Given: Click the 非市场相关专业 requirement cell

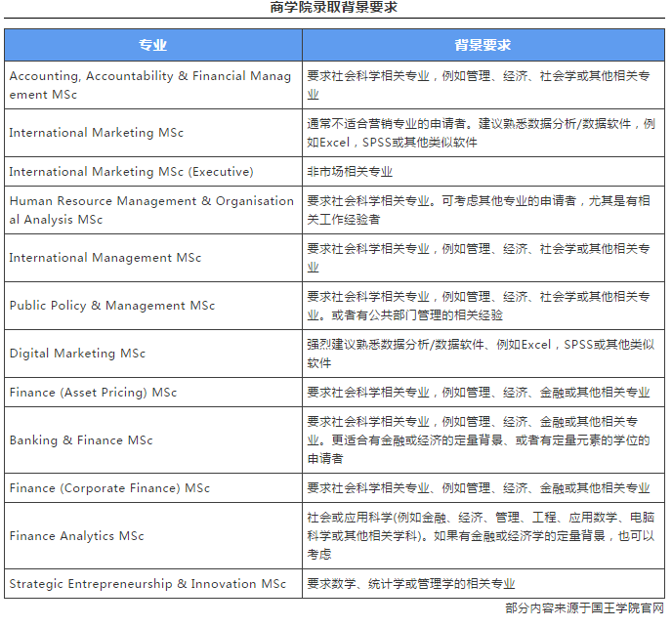Looking at the screenshot, I should 350,172.
